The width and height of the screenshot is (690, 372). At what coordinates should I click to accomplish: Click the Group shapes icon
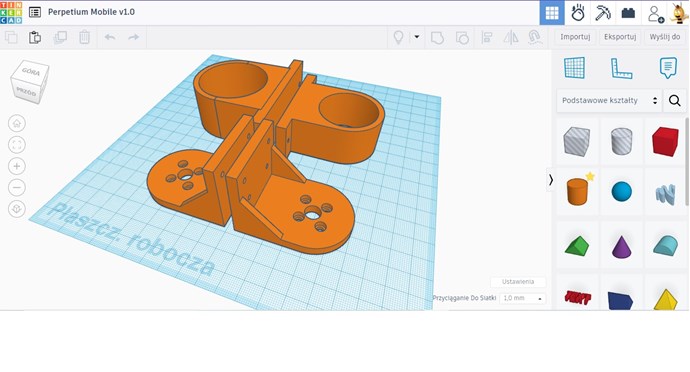point(437,37)
